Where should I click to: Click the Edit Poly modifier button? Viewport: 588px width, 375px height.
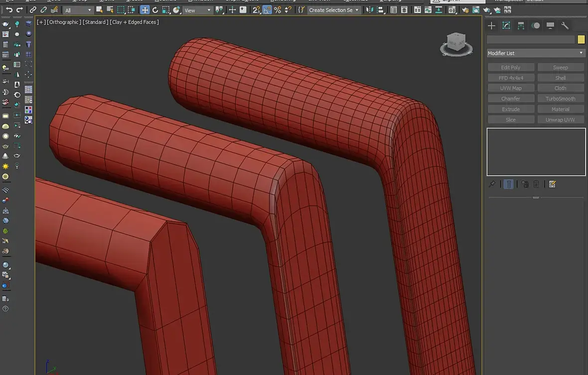(511, 67)
